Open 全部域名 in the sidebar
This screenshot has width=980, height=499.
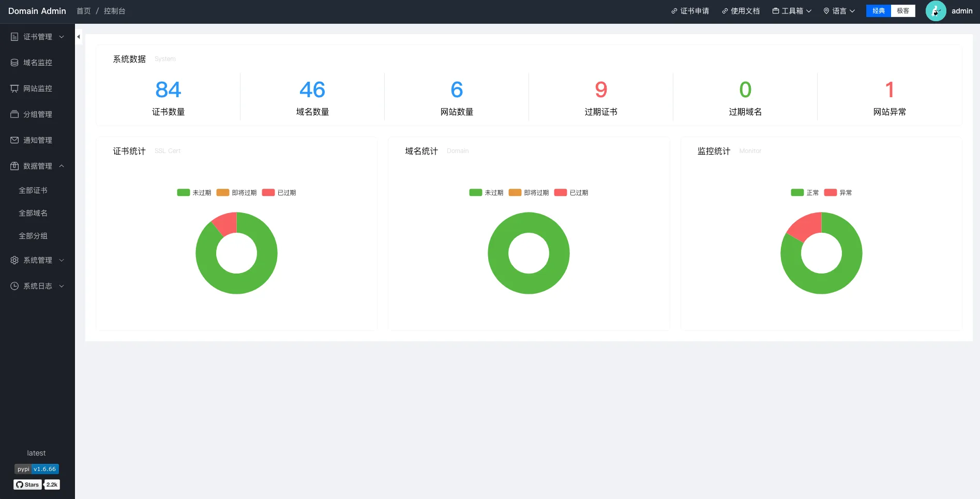(33, 213)
